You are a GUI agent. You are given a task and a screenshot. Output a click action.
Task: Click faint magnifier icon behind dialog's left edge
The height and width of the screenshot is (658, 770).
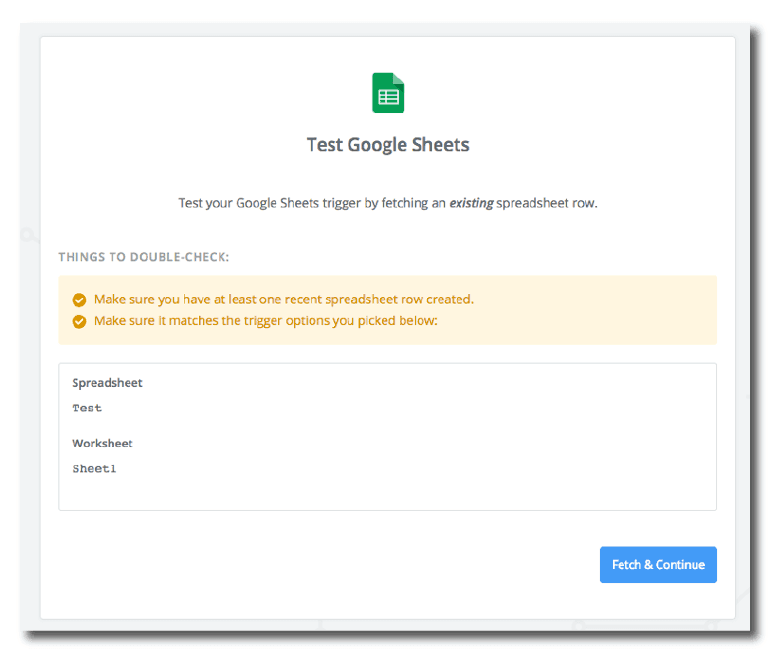coord(27,234)
